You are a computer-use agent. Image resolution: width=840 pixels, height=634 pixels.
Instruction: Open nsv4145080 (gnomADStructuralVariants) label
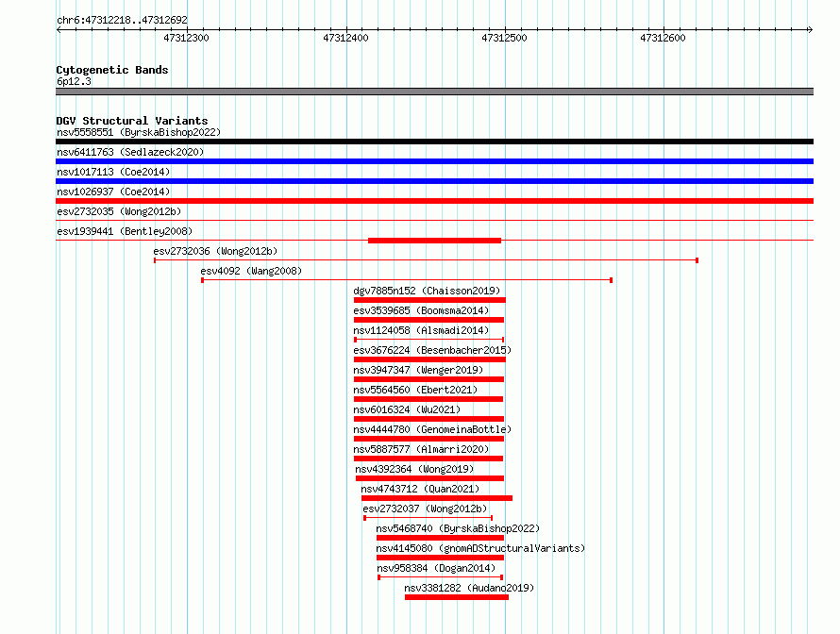point(480,548)
